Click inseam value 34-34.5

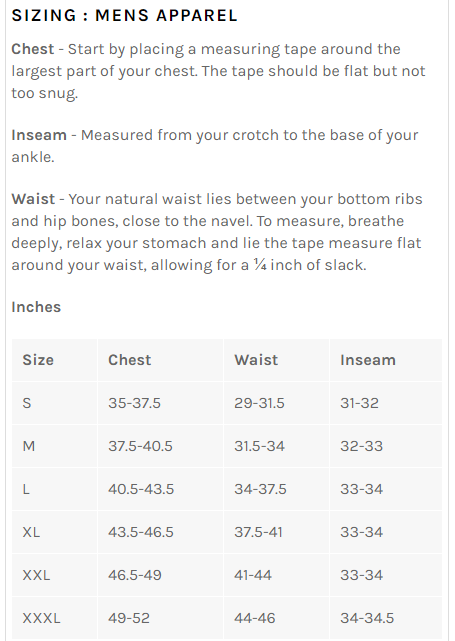pyautogui.click(x=367, y=618)
